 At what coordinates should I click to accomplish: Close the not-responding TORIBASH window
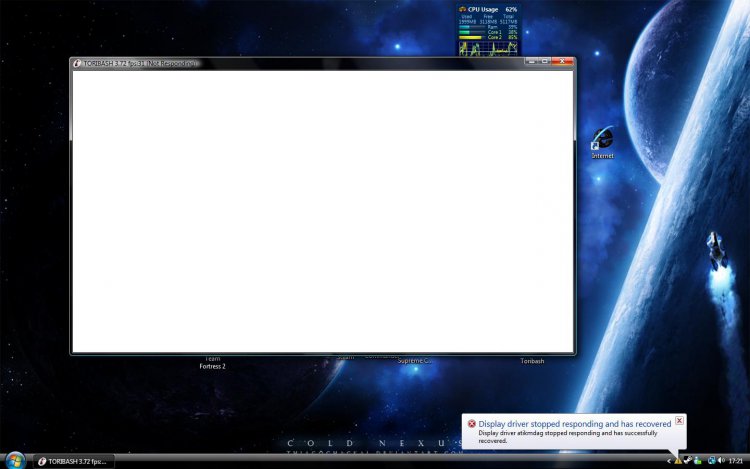tap(562, 61)
